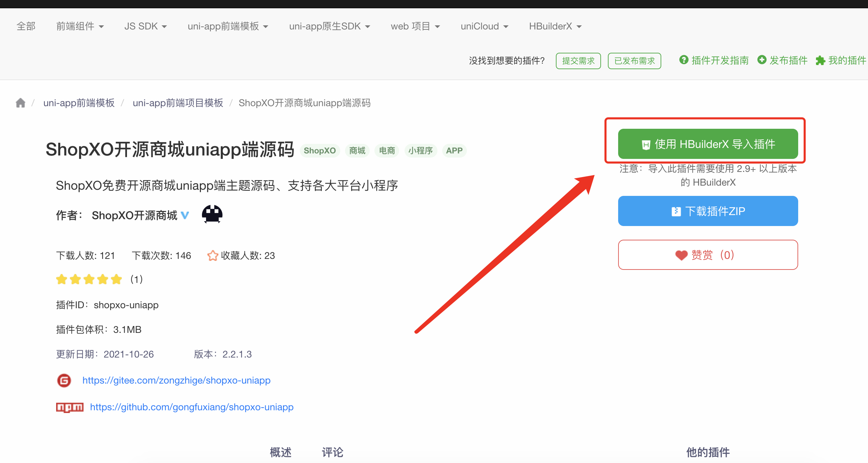This screenshot has height=463, width=868.
Task: Click the publish plugin plus icon
Action: tap(762, 60)
